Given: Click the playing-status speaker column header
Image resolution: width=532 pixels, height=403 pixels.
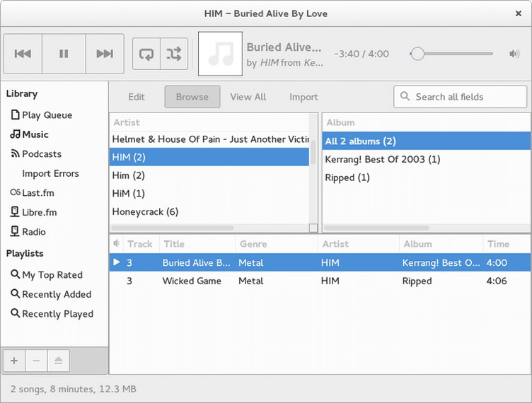Looking at the screenshot, I should (116, 244).
